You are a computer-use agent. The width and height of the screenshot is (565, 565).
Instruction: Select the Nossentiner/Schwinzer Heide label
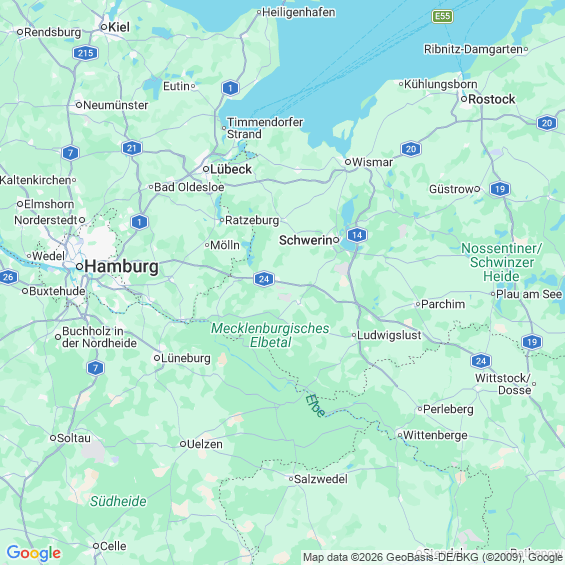point(501,262)
